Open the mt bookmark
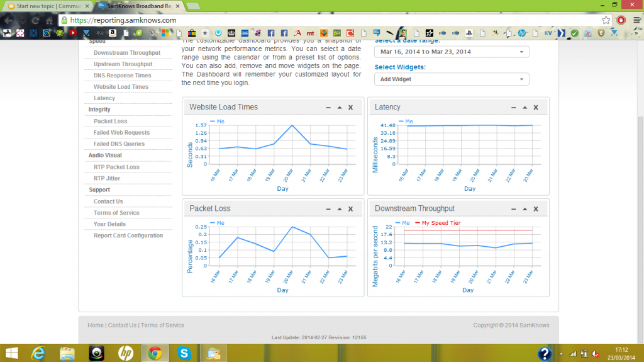The image size is (644, 362). 311,33
